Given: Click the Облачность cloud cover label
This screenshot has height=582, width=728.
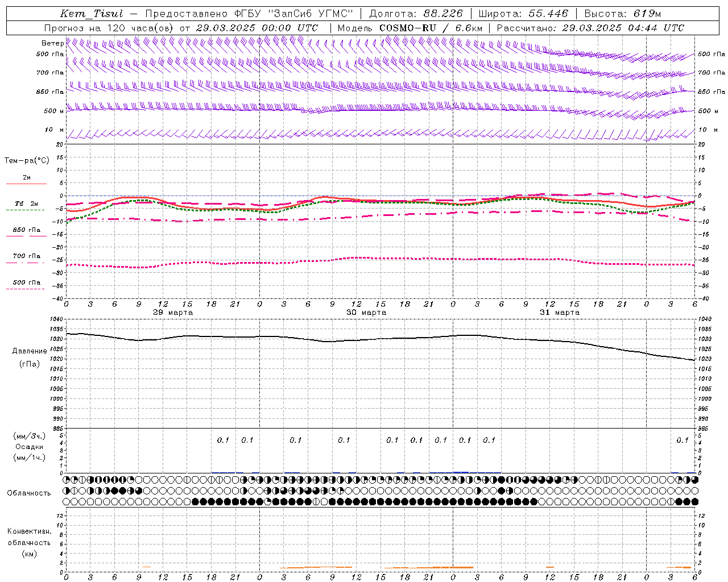Looking at the screenshot, I should click(x=29, y=493).
